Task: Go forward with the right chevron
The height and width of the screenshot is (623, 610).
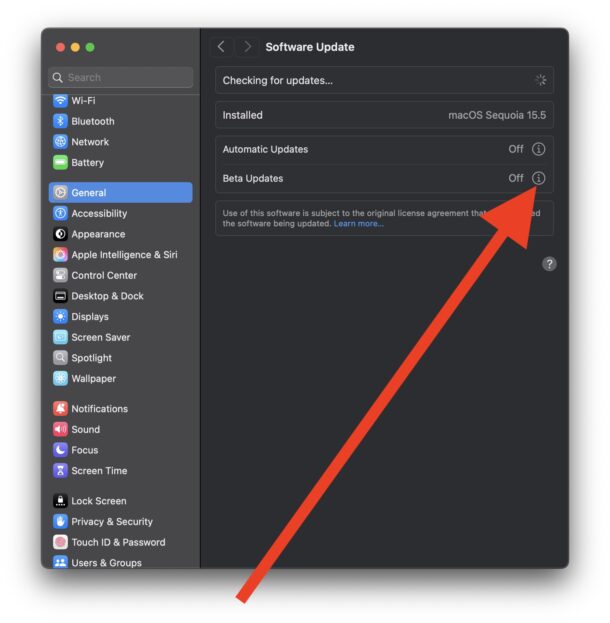Action: (247, 47)
